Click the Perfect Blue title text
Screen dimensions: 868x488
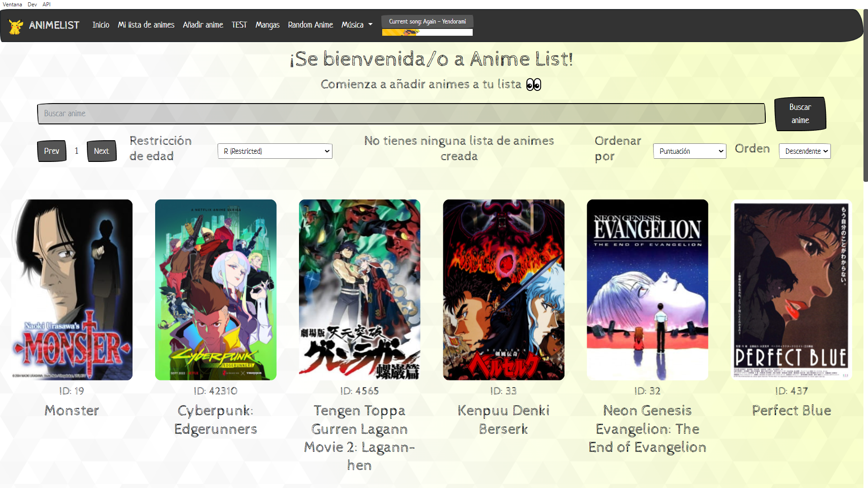(x=792, y=411)
